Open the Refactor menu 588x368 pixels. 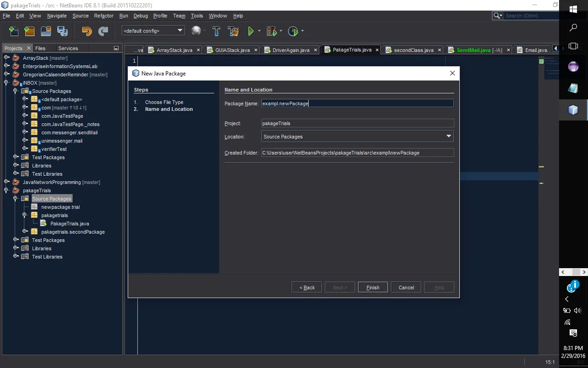pos(103,16)
